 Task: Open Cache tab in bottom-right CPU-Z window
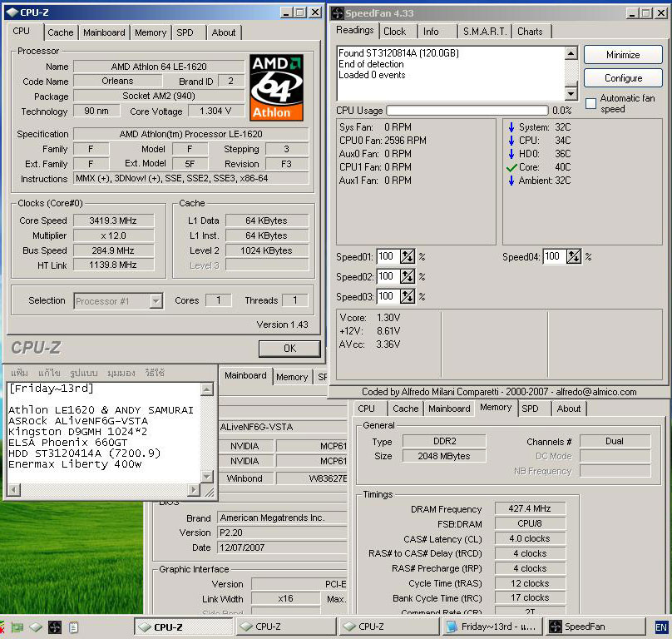pyautogui.click(x=405, y=409)
